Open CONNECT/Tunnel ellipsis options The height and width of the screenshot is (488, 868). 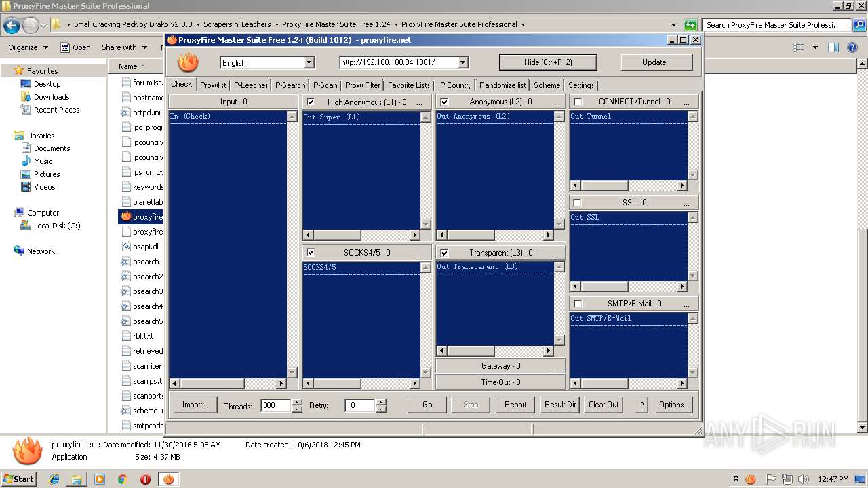point(686,102)
